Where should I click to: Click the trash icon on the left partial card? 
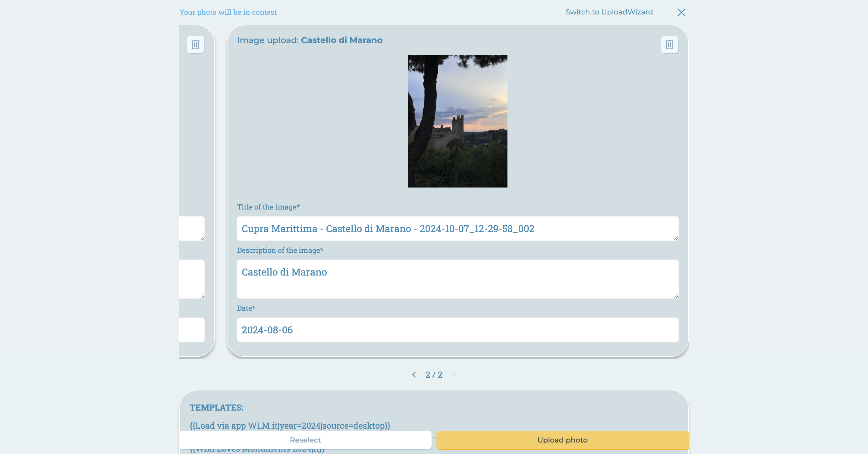(195, 45)
